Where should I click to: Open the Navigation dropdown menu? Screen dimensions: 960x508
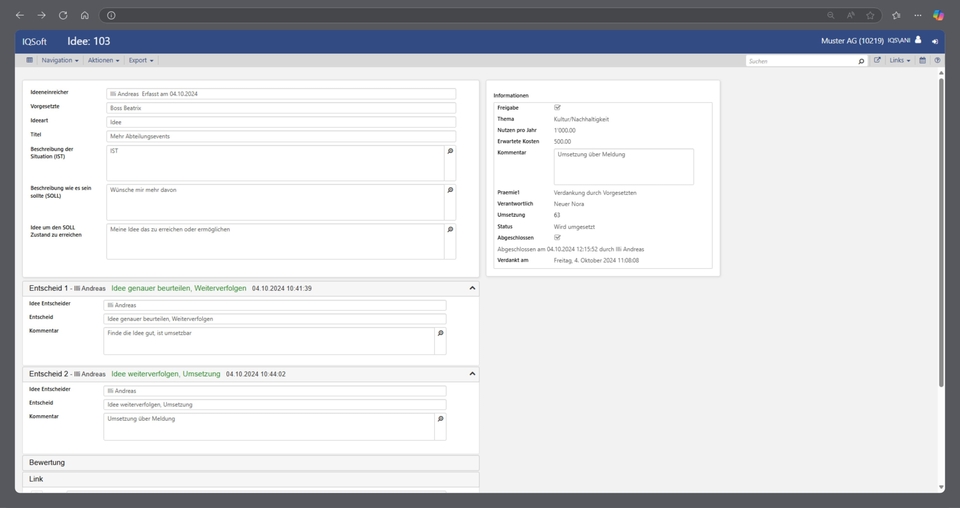[x=60, y=61]
